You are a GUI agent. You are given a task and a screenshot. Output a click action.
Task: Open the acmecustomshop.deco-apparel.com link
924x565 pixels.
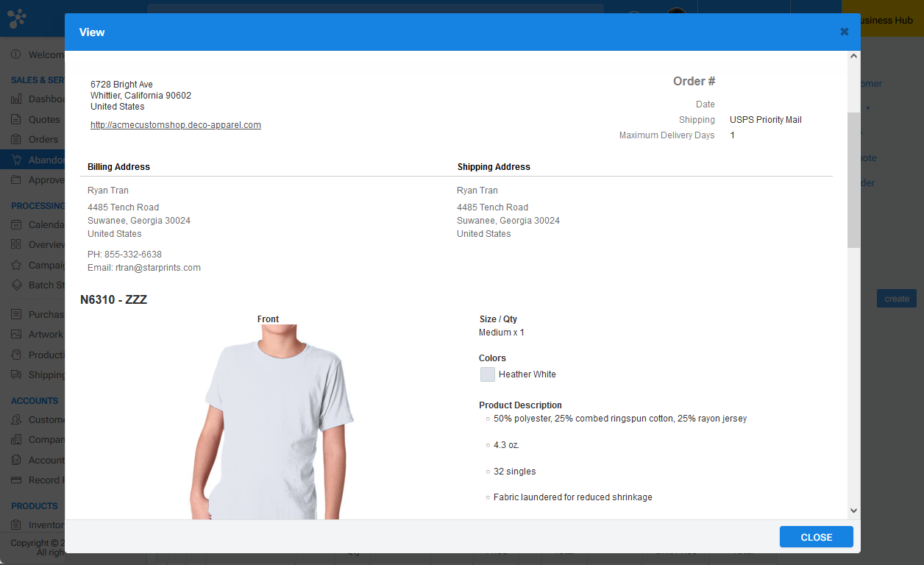175,125
